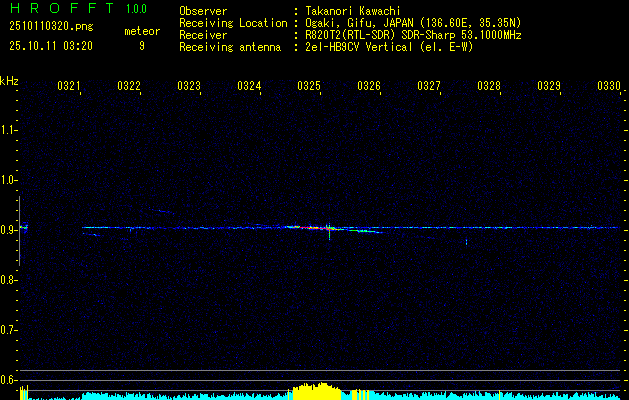The width and height of the screenshot is (629, 400).
Task: Click the kHz axis unit label
Action: pos(9,81)
